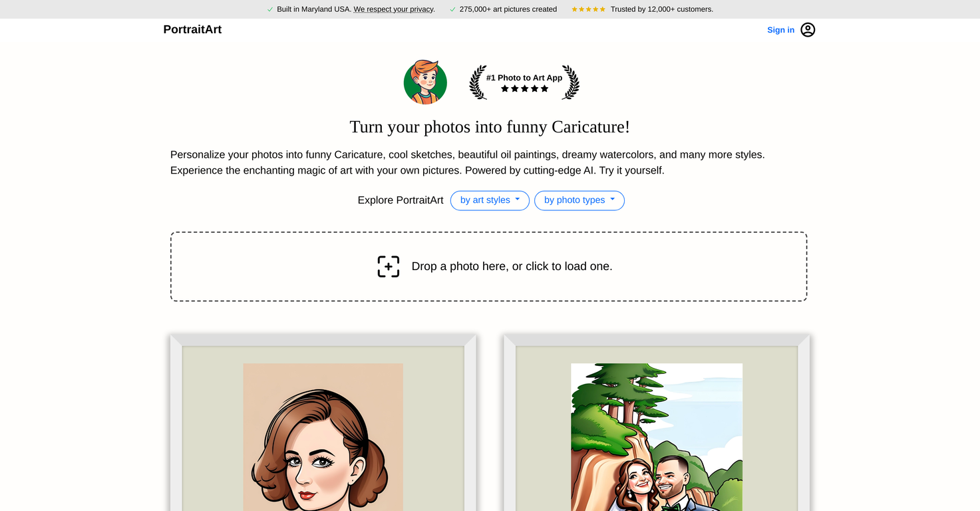Click the #1 Photo to Art App badge
Screen dimensions: 980x511
tap(524, 78)
